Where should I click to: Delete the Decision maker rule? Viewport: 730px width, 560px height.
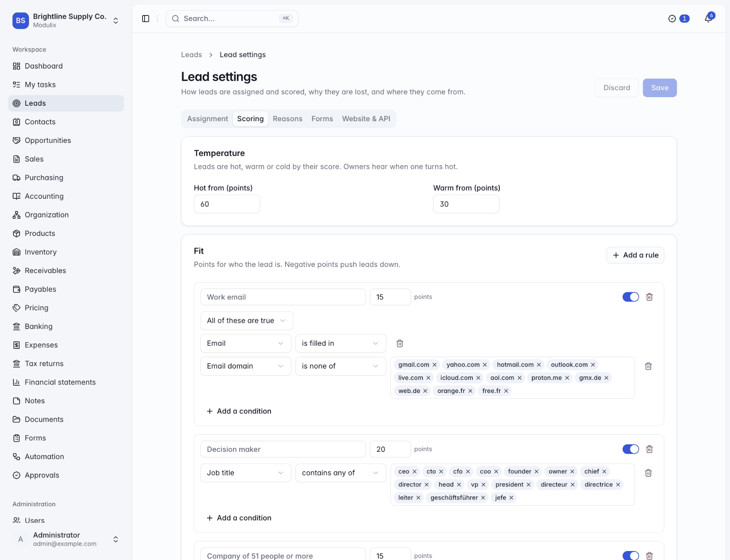[649, 449]
